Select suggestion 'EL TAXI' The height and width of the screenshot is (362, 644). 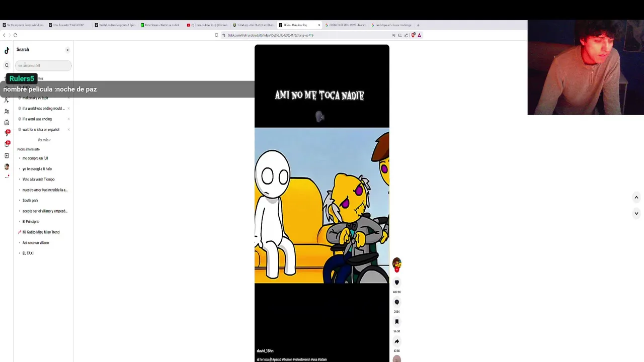[x=28, y=253]
